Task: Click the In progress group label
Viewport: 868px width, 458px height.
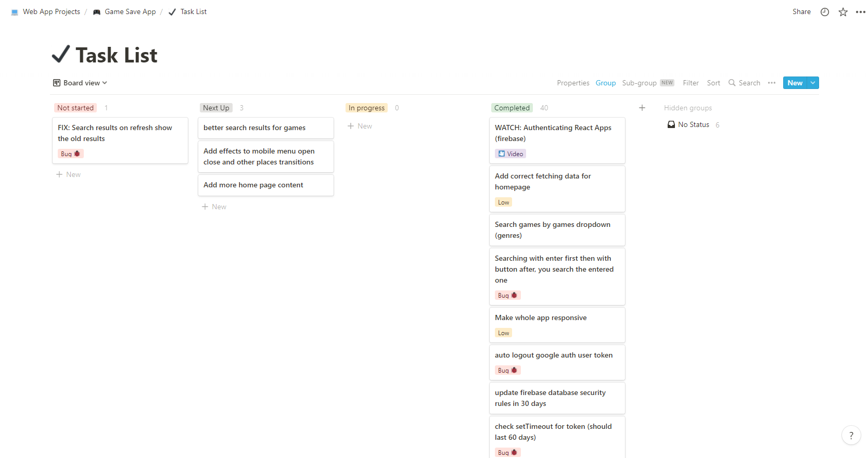Action: (366, 108)
